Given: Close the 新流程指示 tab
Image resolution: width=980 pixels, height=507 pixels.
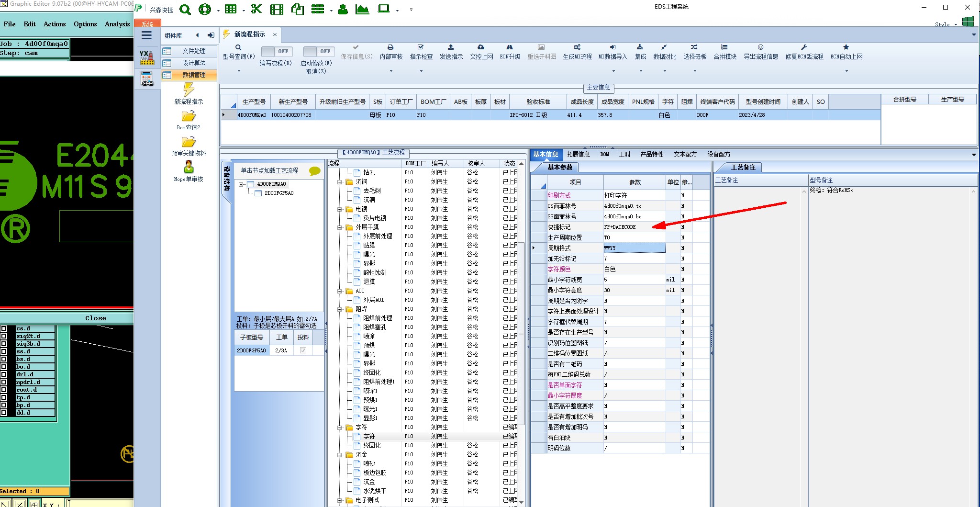Looking at the screenshot, I should click(x=275, y=34).
